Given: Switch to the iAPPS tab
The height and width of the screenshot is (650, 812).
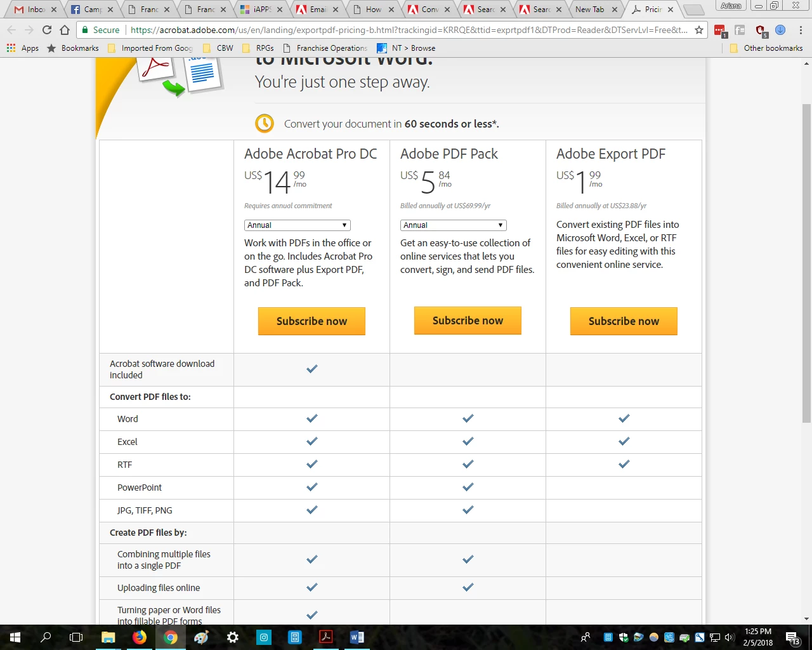Looking at the screenshot, I should click(261, 10).
